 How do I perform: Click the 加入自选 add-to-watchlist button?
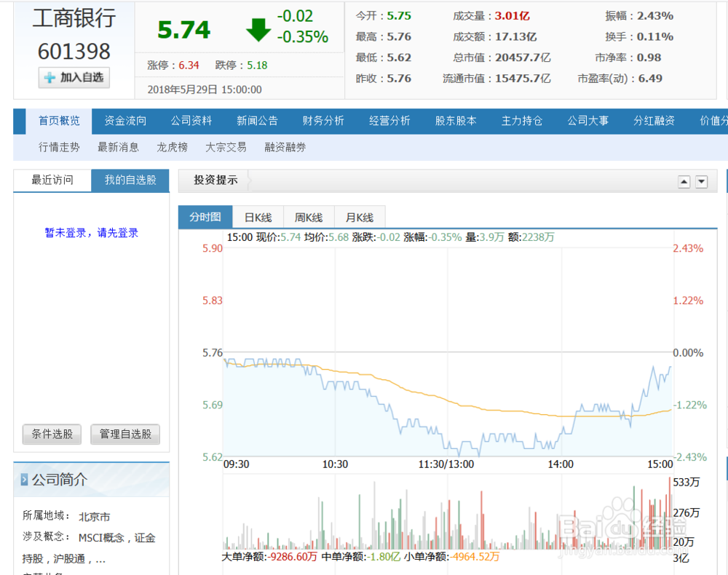[74, 77]
